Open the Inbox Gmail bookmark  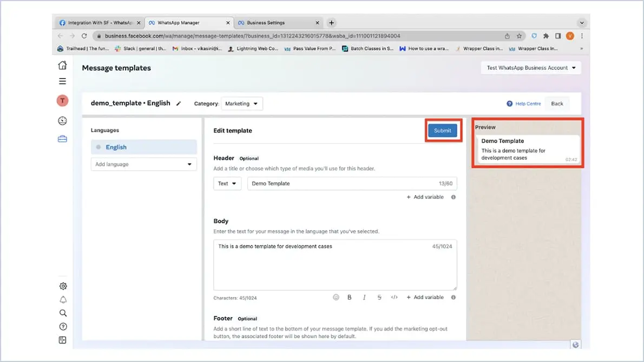[x=197, y=49]
